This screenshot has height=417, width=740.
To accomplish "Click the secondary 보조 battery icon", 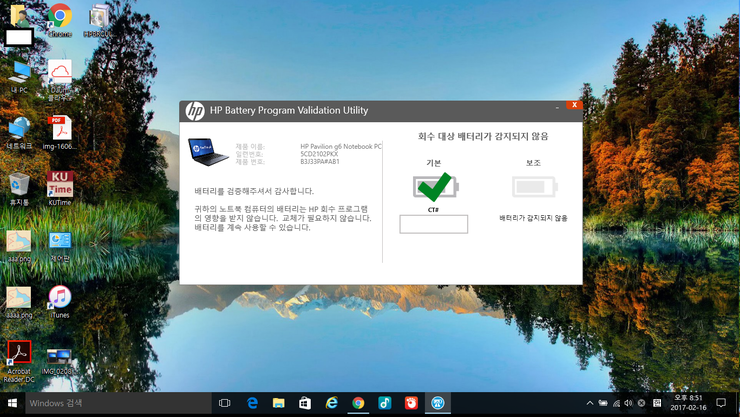I will tap(535, 187).
